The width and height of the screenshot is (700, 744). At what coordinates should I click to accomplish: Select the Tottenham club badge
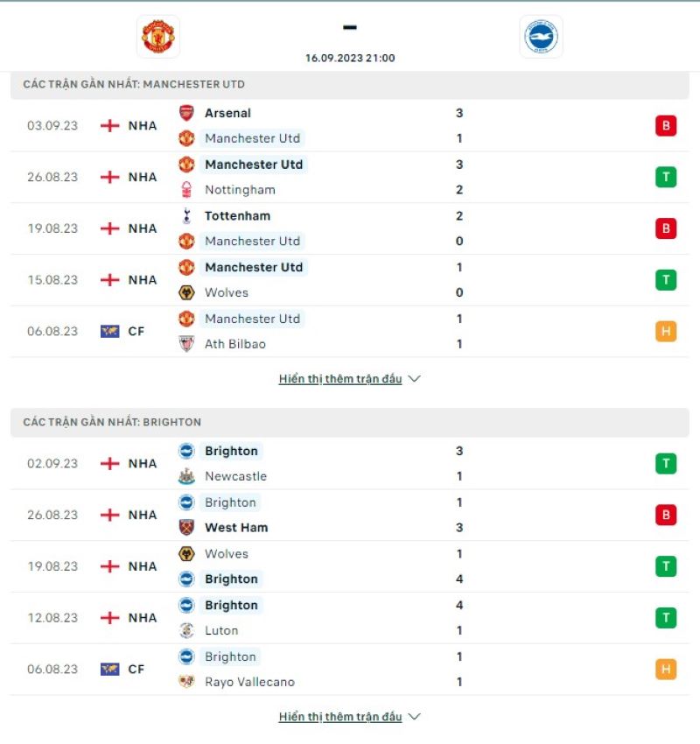click(x=186, y=216)
